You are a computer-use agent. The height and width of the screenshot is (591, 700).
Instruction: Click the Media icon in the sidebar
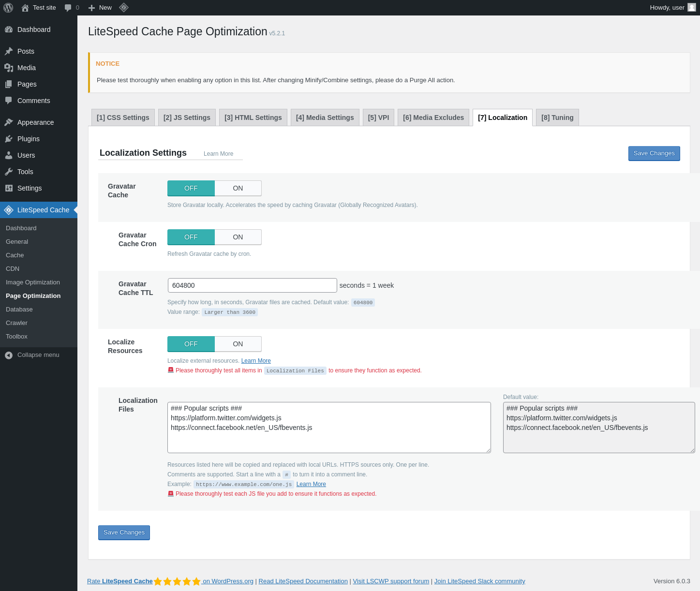pyautogui.click(x=9, y=68)
